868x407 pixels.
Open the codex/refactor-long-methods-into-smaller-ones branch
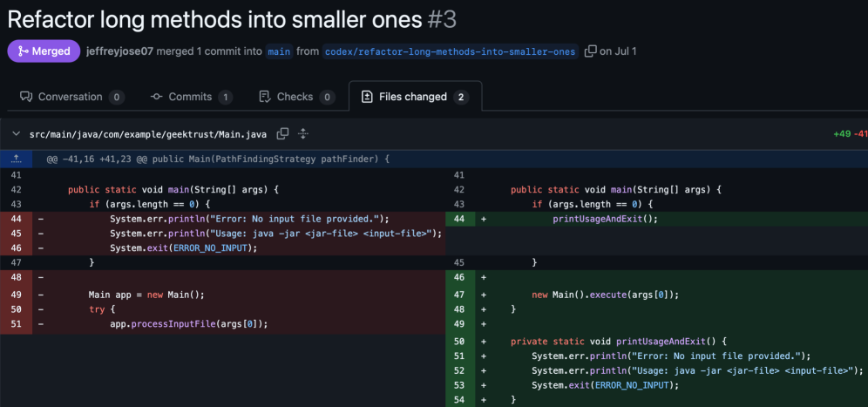pos(450,51)
